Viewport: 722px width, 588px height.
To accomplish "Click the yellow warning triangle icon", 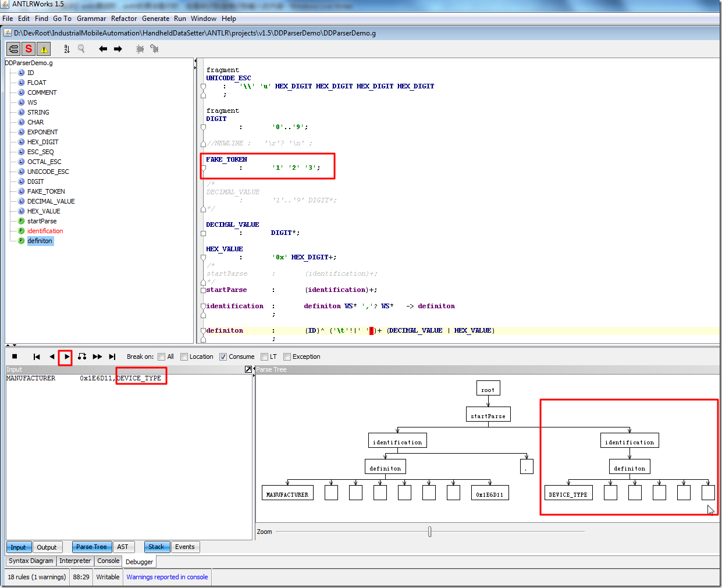I will tap(44, 49).
